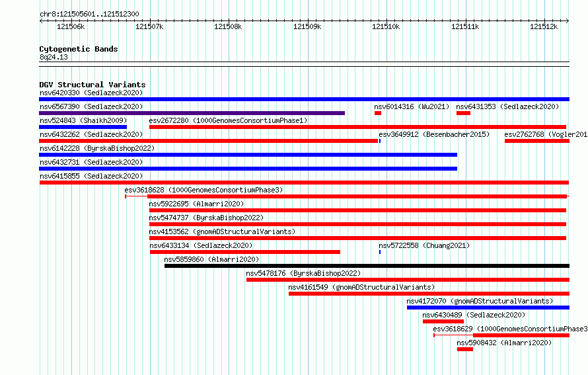Click the red nsv6431353 variant bar
This screenshot has width=588, height=375.
[x=464, y=113]
